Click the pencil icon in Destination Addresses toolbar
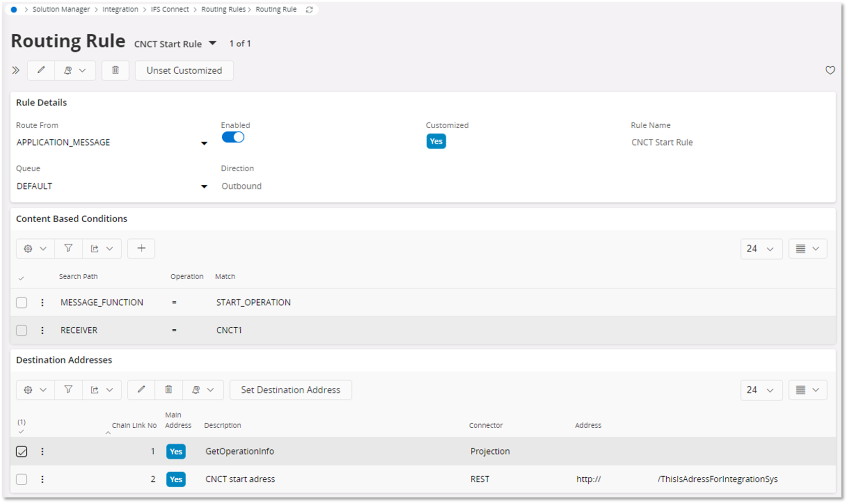This screenshot has height=504, width=848. 141,389
